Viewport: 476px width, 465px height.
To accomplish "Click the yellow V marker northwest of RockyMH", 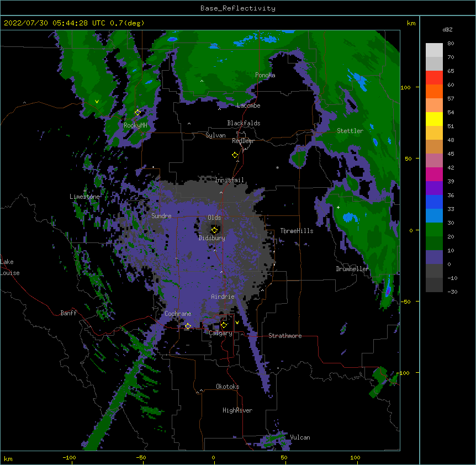I will click(97, 102).
